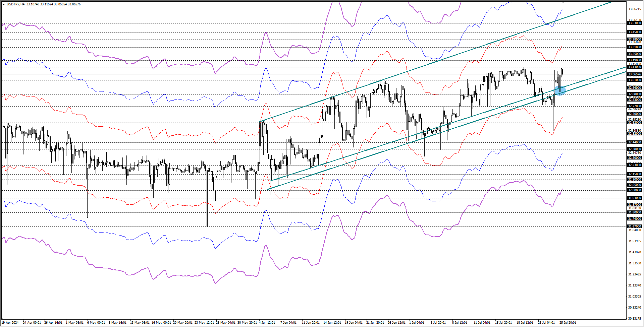
Task: Click the 32.70000 price level label
Action: 634,114
